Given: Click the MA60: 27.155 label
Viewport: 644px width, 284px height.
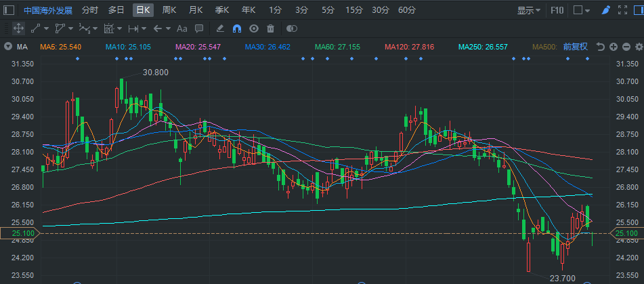Looking at the screenshot, I should pyautogui.click(x=338, y=47).
